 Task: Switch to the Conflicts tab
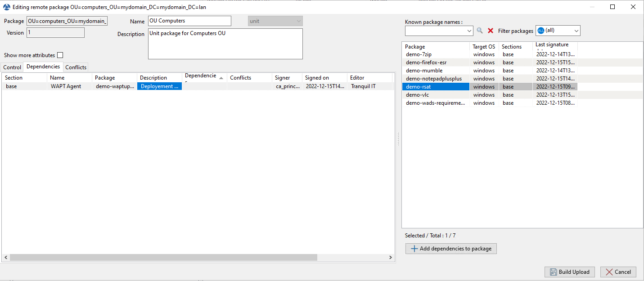(x=76, y=67)
